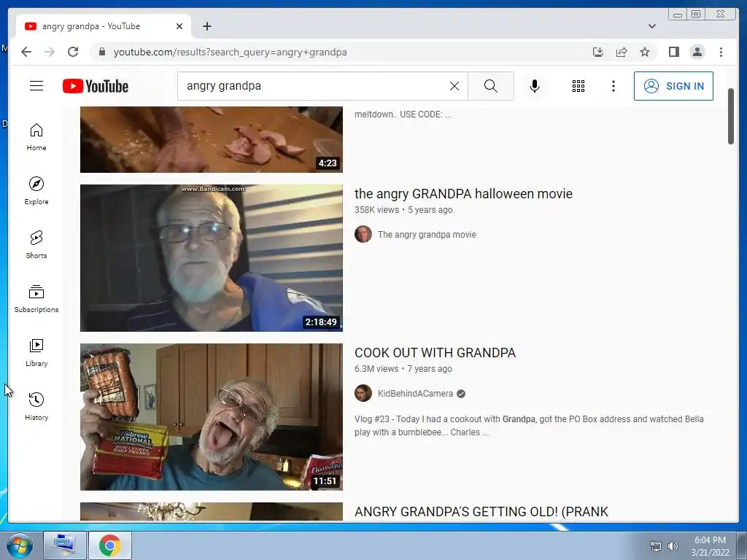Open the YouTube apps grid
The height and width of the screenshot is (560, 747).
coord(578,86)
